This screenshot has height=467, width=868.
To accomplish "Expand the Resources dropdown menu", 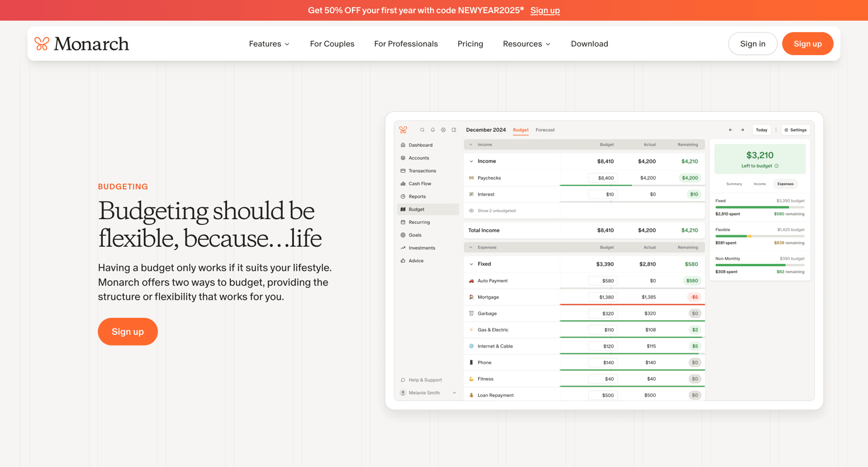I will point(526,44).
